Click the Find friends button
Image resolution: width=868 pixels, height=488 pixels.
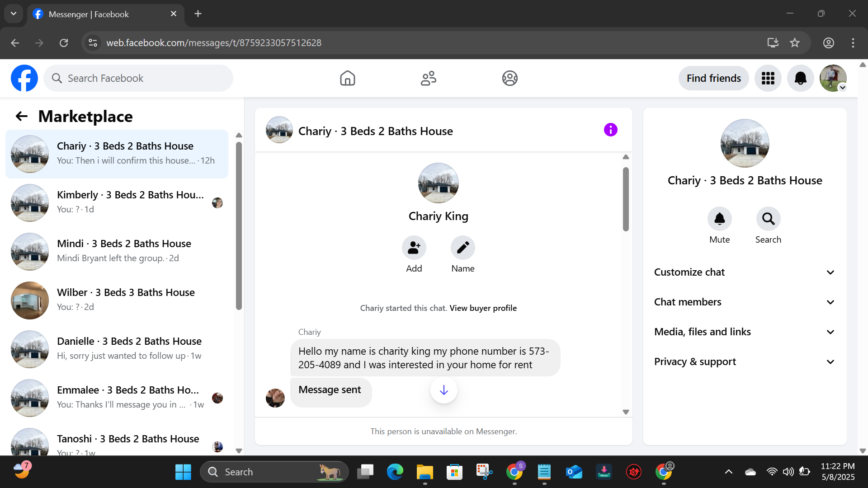point(714,78)
